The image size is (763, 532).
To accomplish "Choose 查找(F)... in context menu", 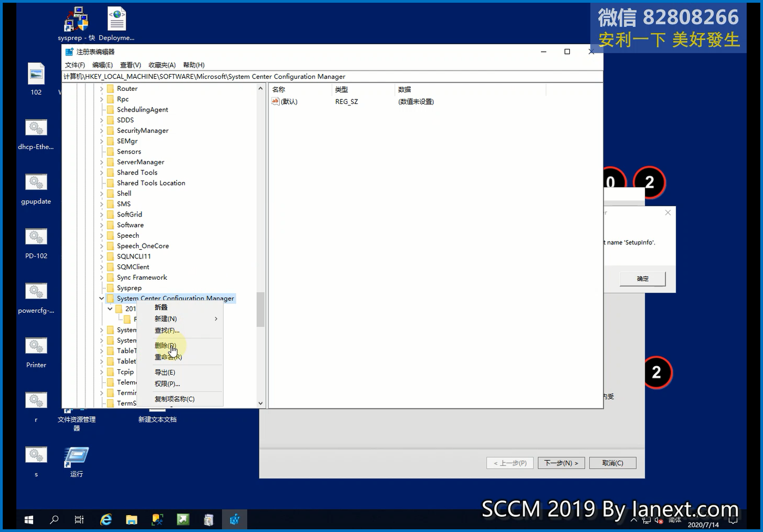I will [180, 330].
